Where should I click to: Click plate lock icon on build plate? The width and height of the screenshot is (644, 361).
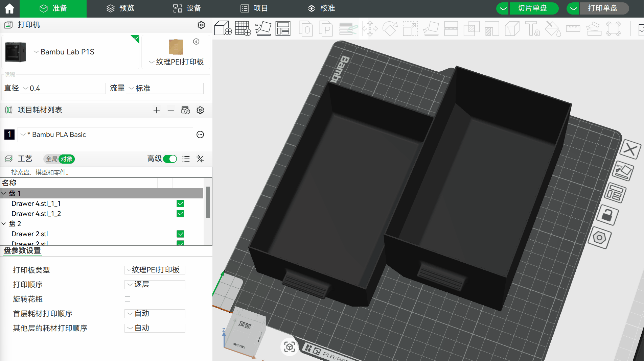(x=607, y=215)
